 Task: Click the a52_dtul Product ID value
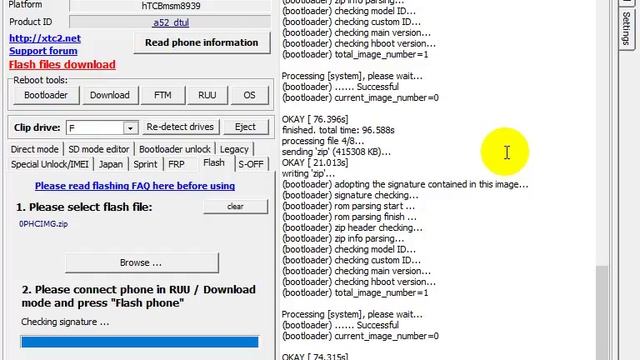tap(170, 22)
